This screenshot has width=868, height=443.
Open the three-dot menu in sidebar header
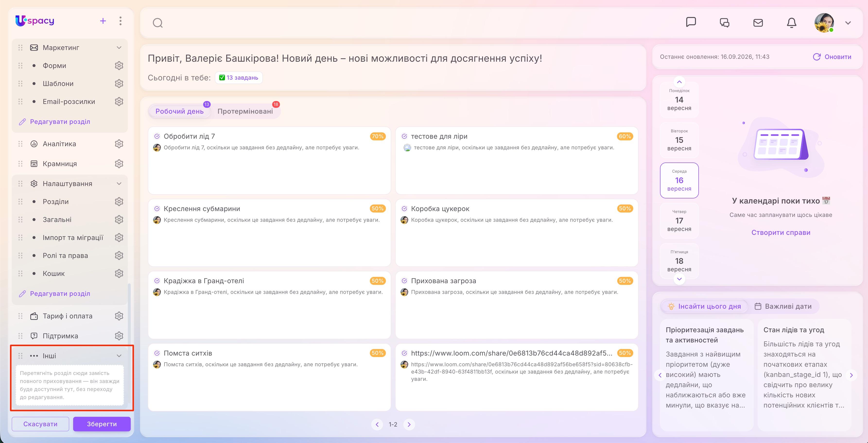pos(120,21)
